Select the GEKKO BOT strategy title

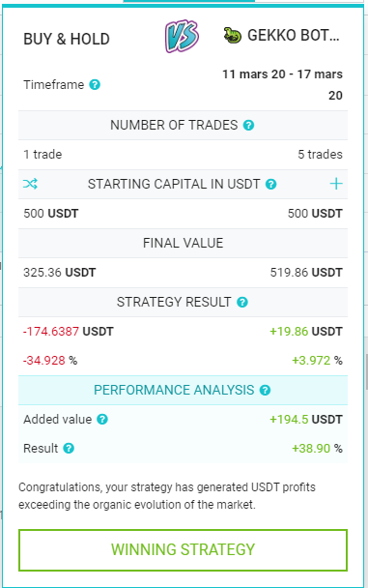click(293, 36)
